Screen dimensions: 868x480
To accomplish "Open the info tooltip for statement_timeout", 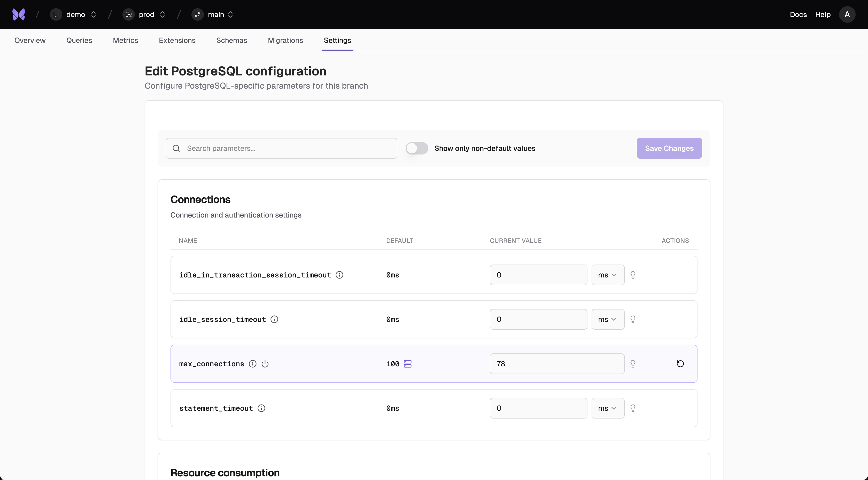I will click(261, 408).
